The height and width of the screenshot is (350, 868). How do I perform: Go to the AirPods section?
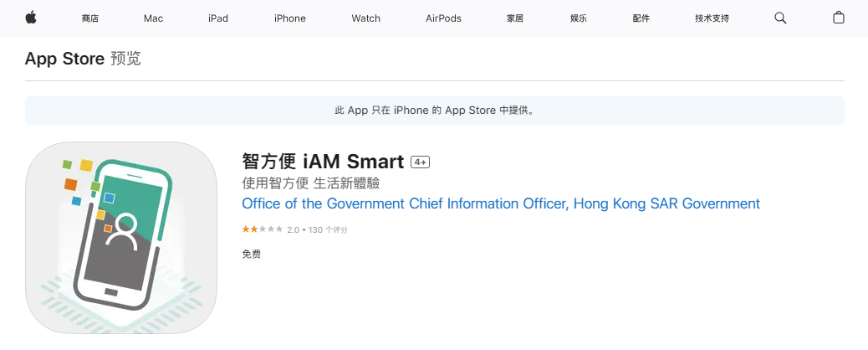[443, 18]
